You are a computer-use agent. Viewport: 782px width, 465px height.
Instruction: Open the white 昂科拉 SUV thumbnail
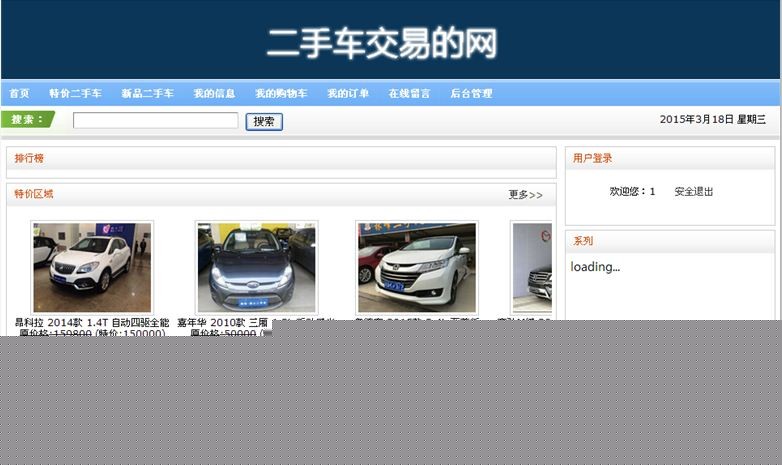92,267
